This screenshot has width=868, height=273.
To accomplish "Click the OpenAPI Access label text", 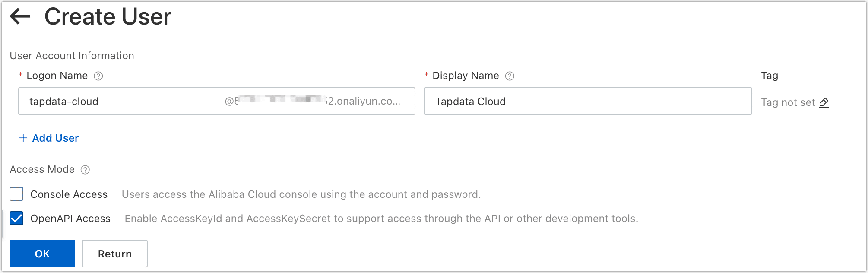I will (70, 219).
